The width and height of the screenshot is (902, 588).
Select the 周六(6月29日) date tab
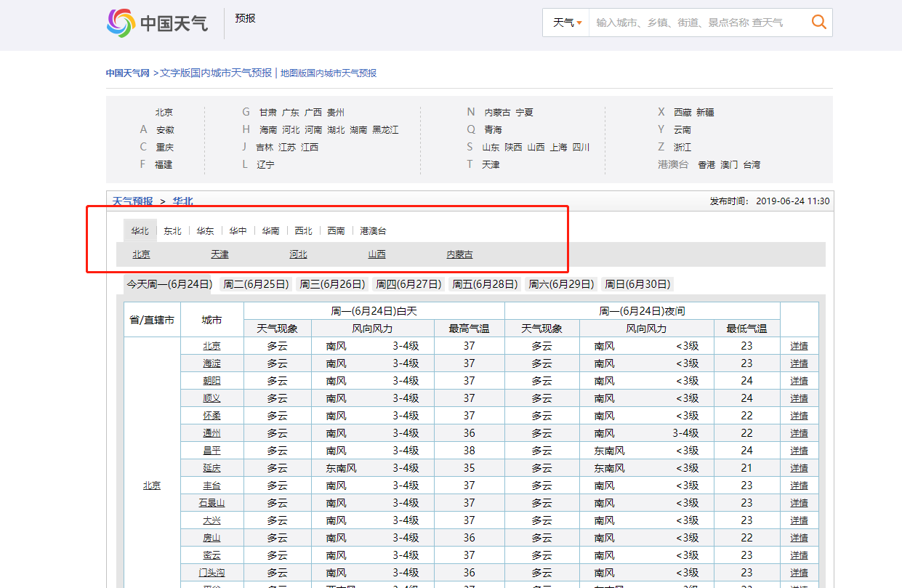pyautogui.click(x=561, y=284)
